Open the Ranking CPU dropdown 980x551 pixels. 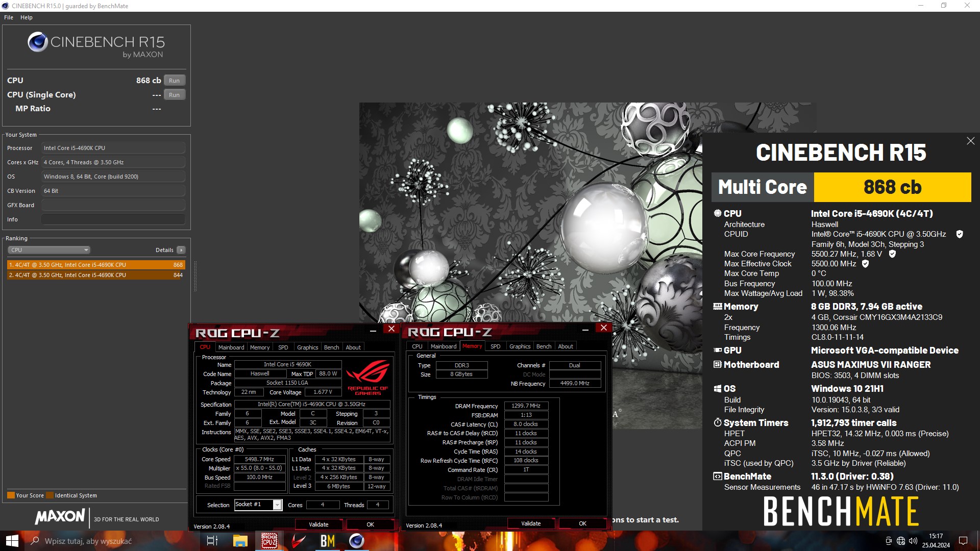pyautogui.click(x=49, y=250)
